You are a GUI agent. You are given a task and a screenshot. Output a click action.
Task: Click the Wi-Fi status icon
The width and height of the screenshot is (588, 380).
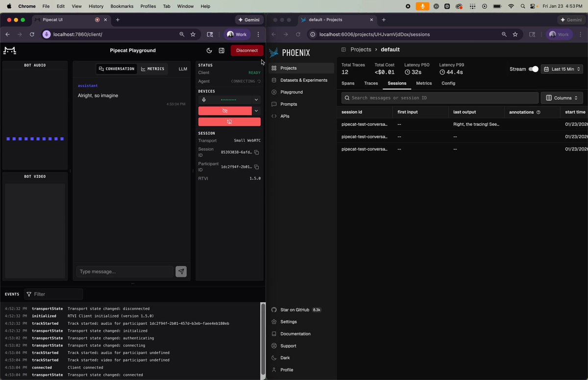pos(511,6)
